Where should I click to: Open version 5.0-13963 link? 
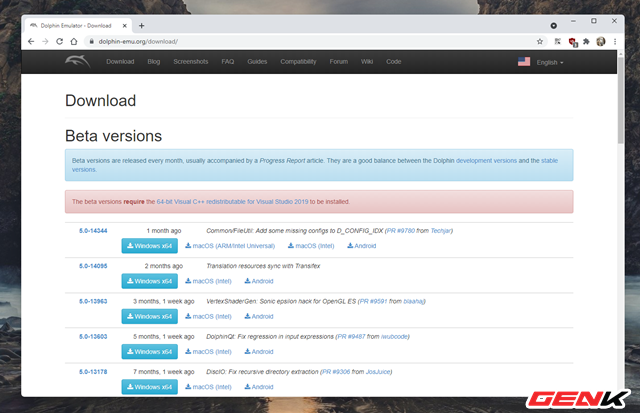[93, 301]
